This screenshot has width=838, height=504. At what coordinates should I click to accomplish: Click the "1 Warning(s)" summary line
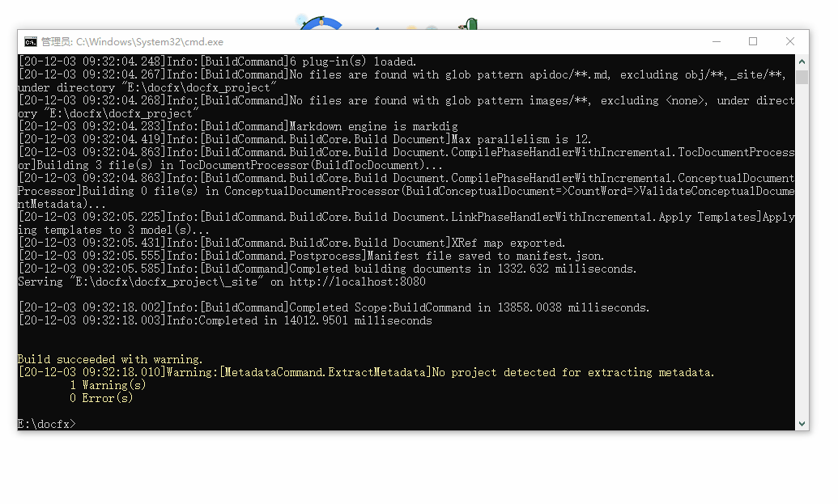pos(108,385)
